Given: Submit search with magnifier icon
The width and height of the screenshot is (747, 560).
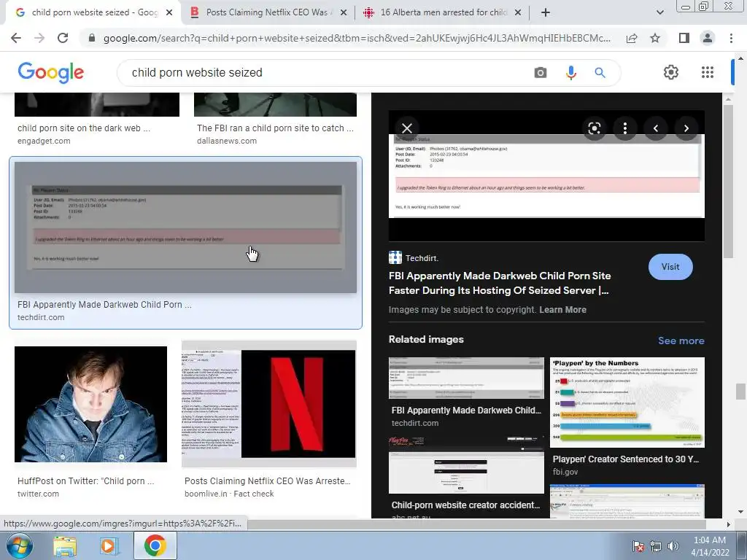Looking at the screenshot, I should (600, 72).
